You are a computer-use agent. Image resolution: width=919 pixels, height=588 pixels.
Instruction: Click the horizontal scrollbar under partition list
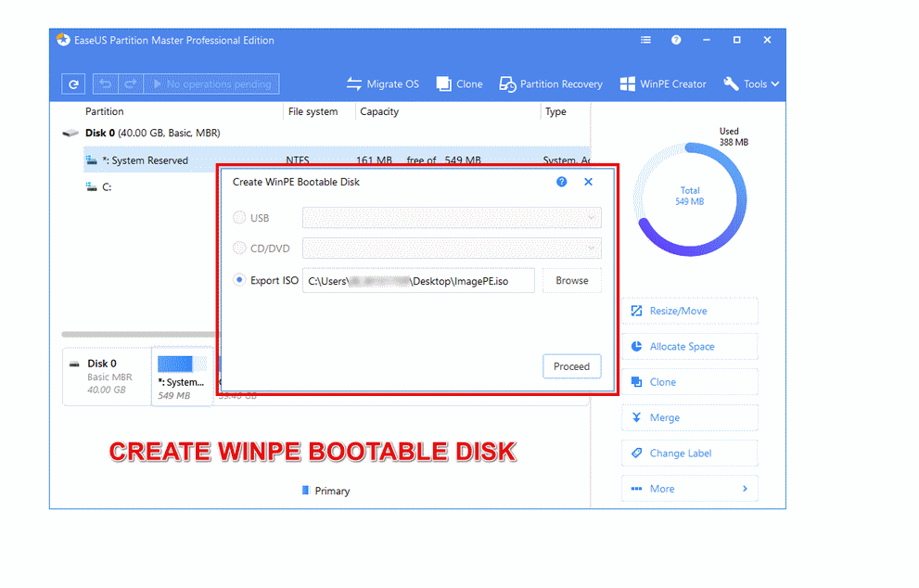pyautogui.click(x=139, y=334)
